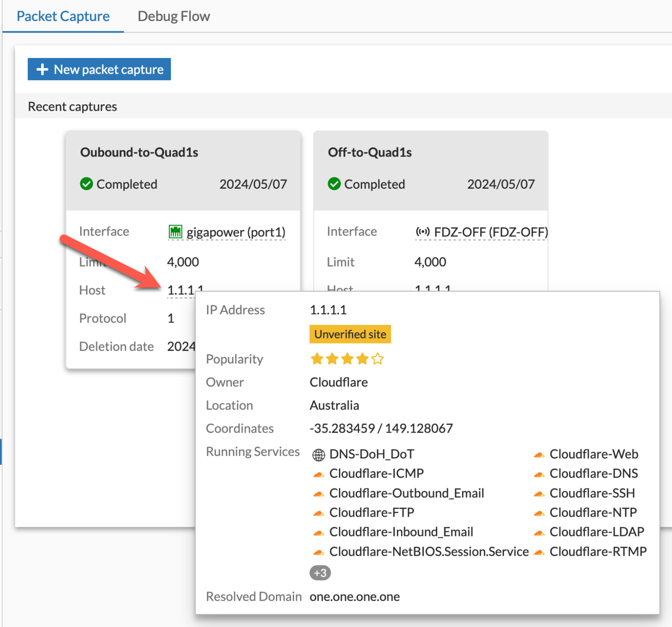Click the plus icon on New packet capture

[x=42, y=69]
